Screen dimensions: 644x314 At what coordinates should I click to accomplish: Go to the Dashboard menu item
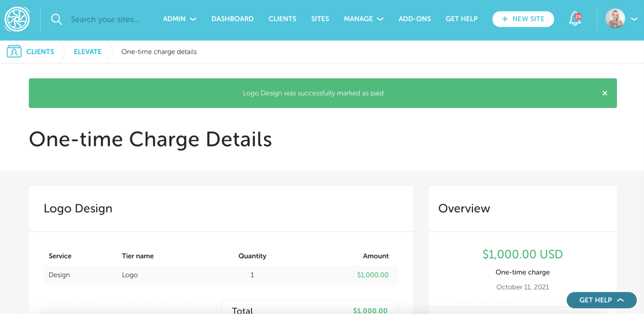click(232, 19)
